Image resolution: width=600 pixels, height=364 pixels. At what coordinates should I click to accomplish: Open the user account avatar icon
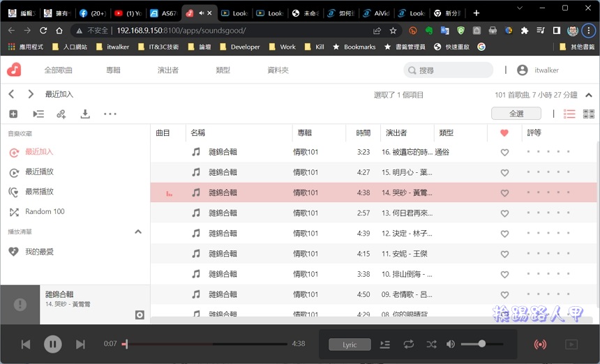523,70
